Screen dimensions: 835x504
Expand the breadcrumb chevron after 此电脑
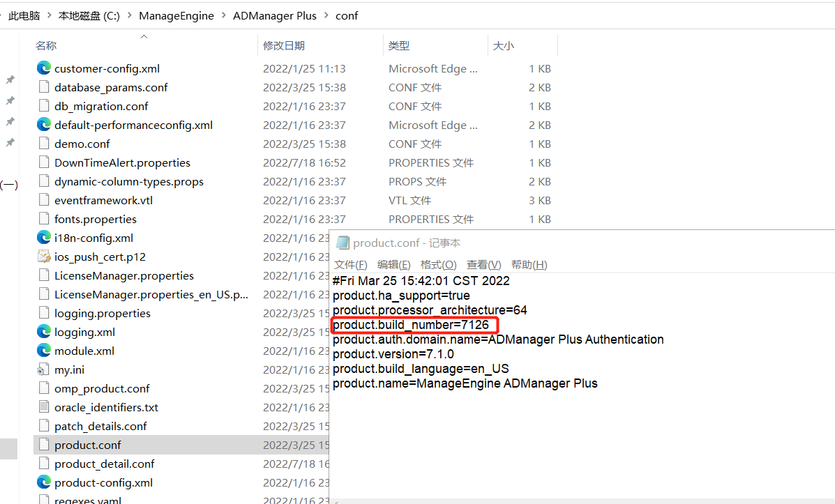pyautogui.click(x=49, y=15)
